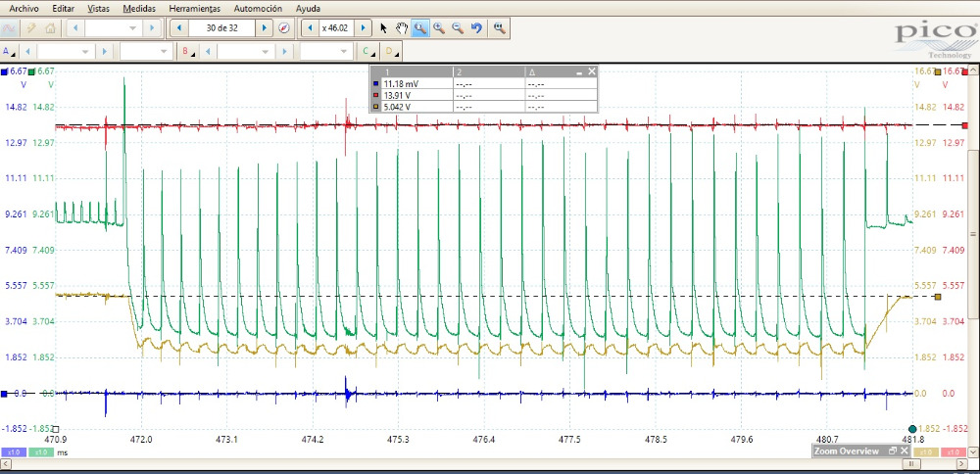Image resolution: width=980 pixels, height=474 pixels.
Task: Close the ruler measurements legend box
Action: 591,72
